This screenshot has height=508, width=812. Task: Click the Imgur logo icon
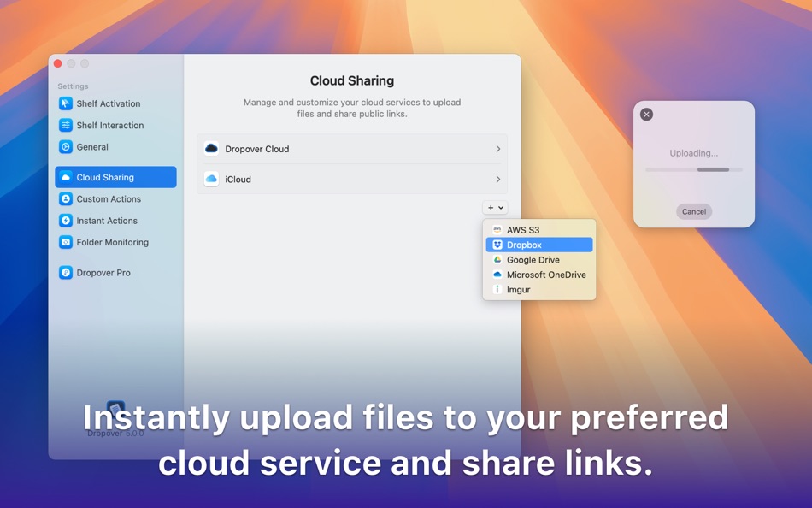[x=497, y=289]
